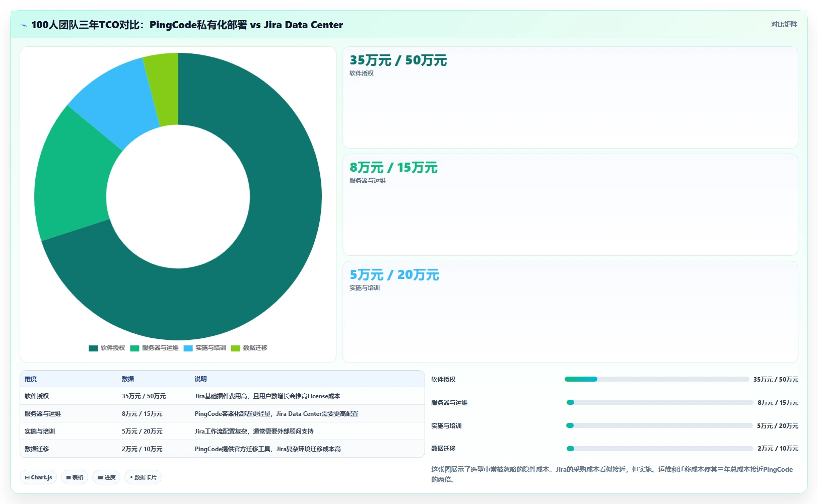This screenshot has width=818, height=504.
Task: Click the Jira基础插件费用高 description cell
Action: 267,396
